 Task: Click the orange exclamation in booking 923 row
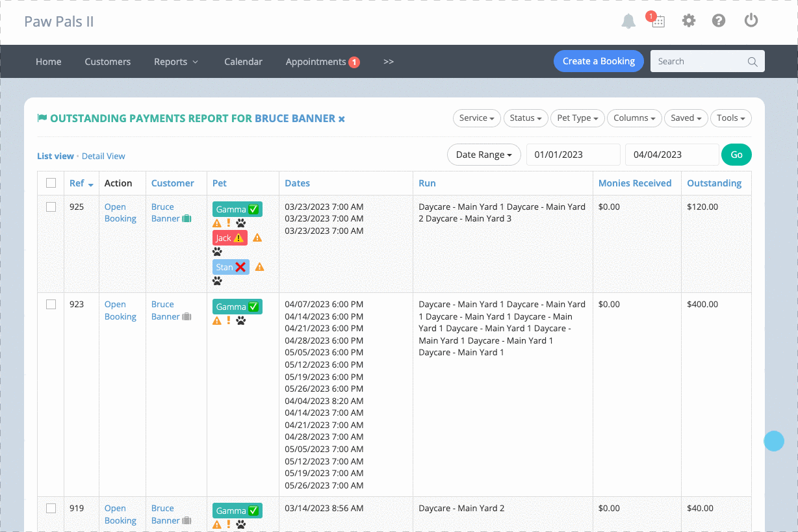(x=229, y=320)
